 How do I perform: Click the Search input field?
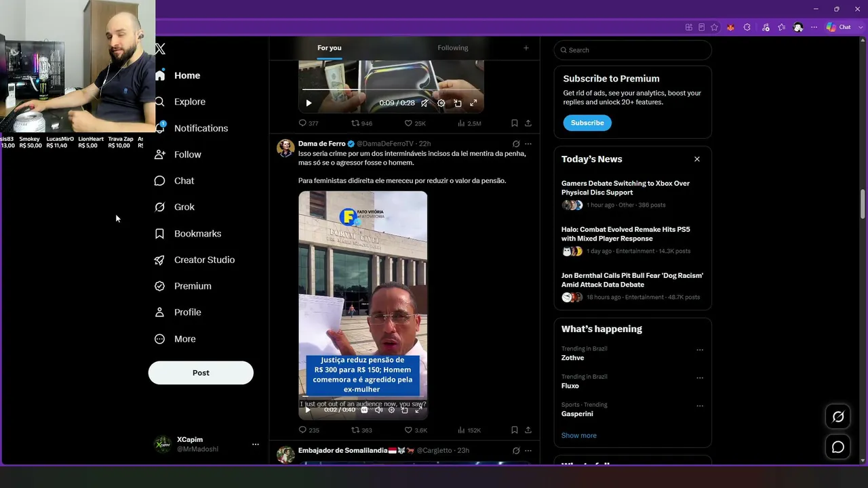(x=633, y=50)
